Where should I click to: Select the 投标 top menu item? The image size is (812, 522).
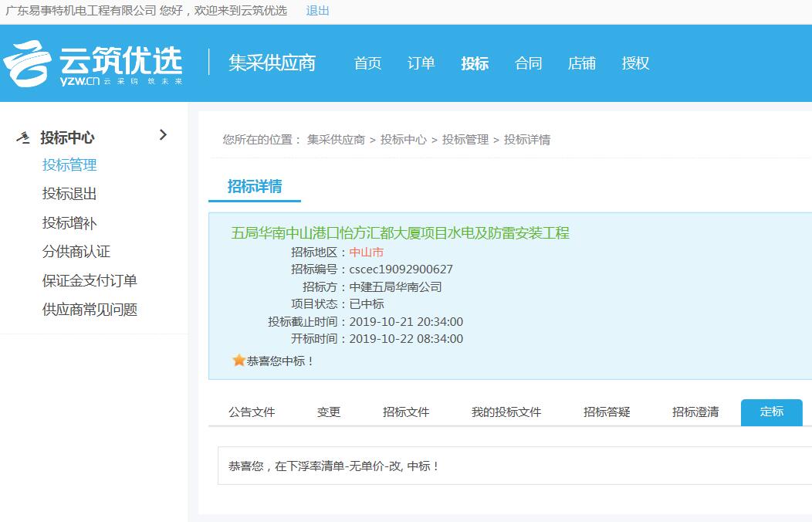click(x=475, y=63)
